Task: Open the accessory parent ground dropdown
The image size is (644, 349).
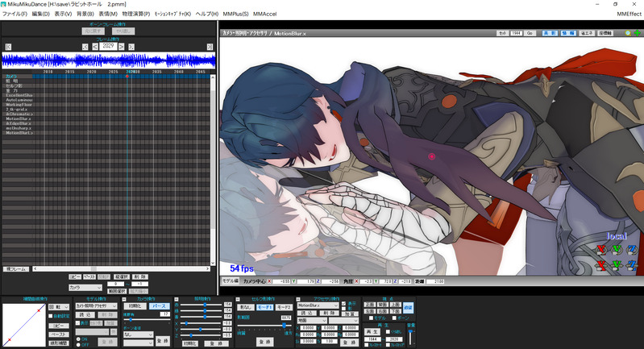Action: [312, 320]
